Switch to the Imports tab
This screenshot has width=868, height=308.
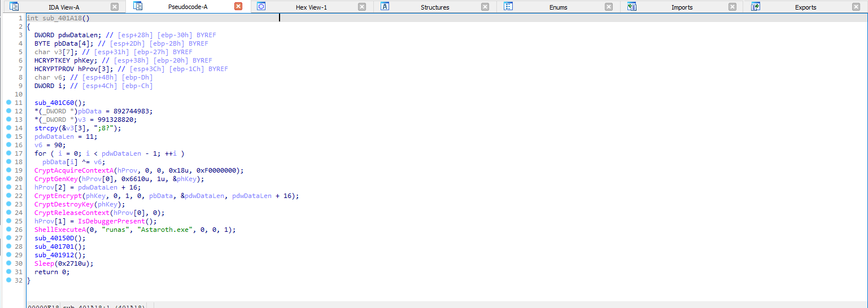pos(682,7)
